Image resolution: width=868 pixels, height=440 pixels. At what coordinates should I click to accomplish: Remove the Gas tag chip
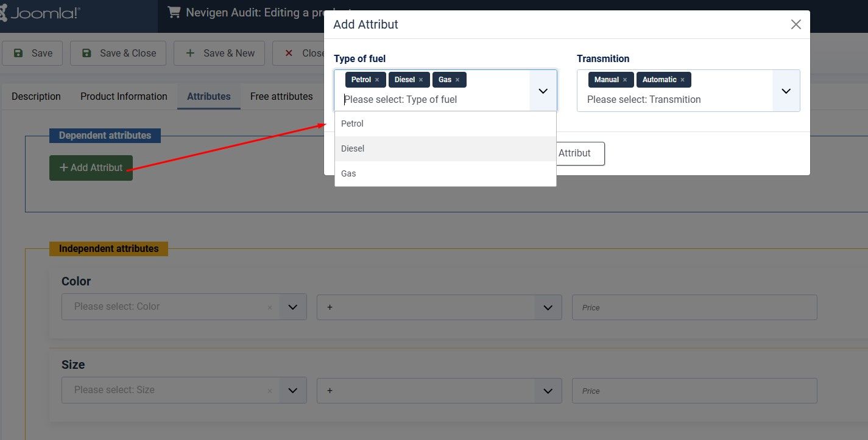tap(457, 80)
